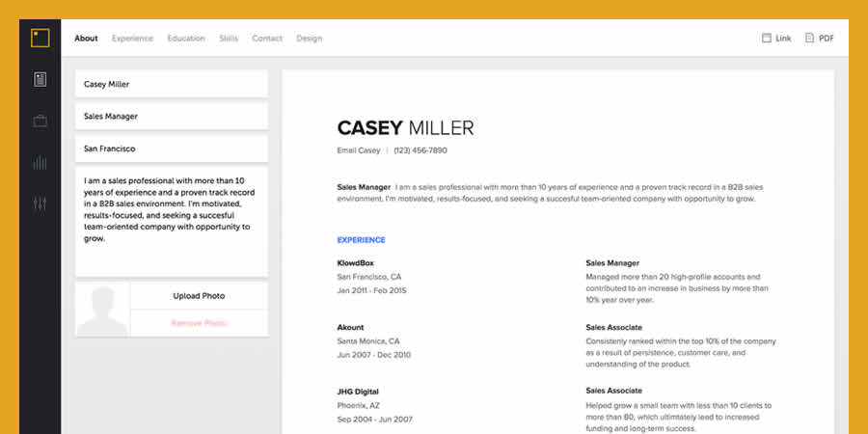Go to the Skills tab

(x=229, y=39)
